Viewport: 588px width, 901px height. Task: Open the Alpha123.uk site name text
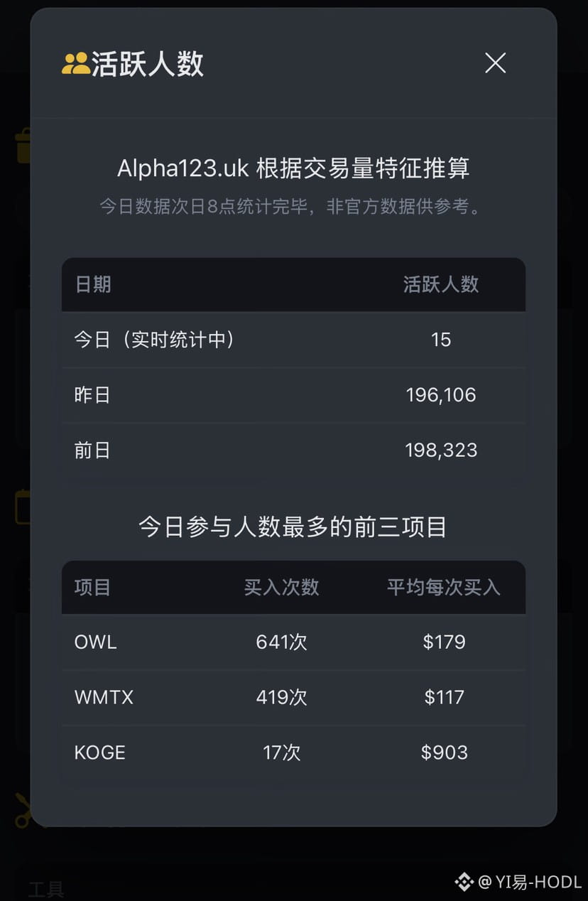coord(183,168)
